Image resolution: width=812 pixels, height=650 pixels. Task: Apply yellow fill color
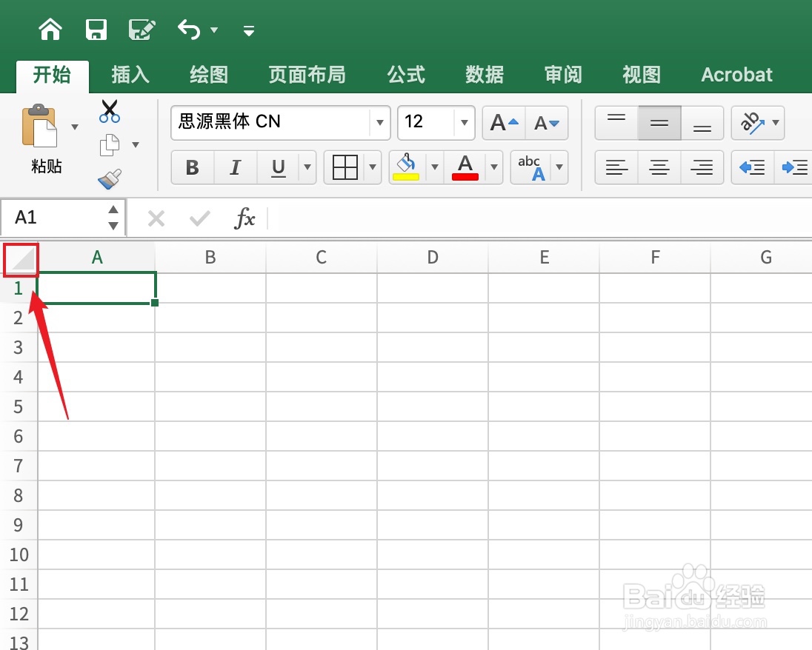(406, 167)
